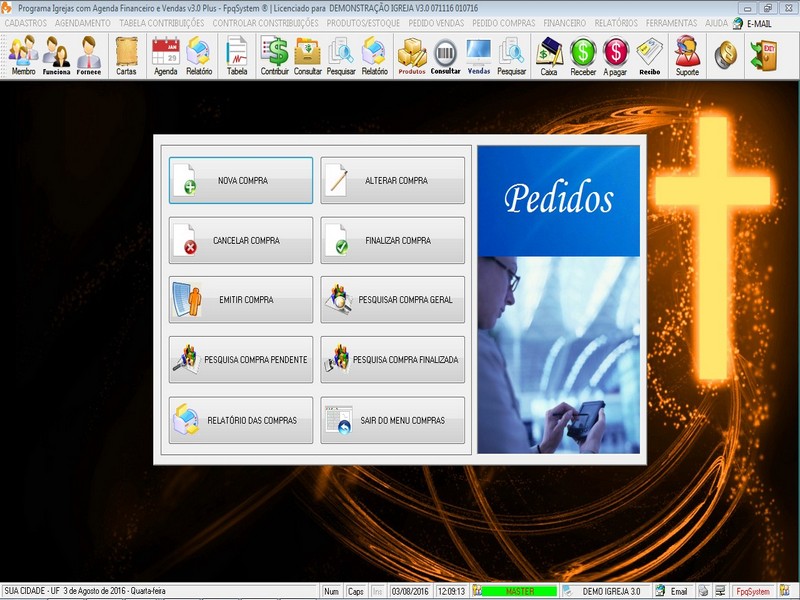Click the Caixa cash register icon
The height and width of the screenshot is (600, 800).
(x=549, y=56)
